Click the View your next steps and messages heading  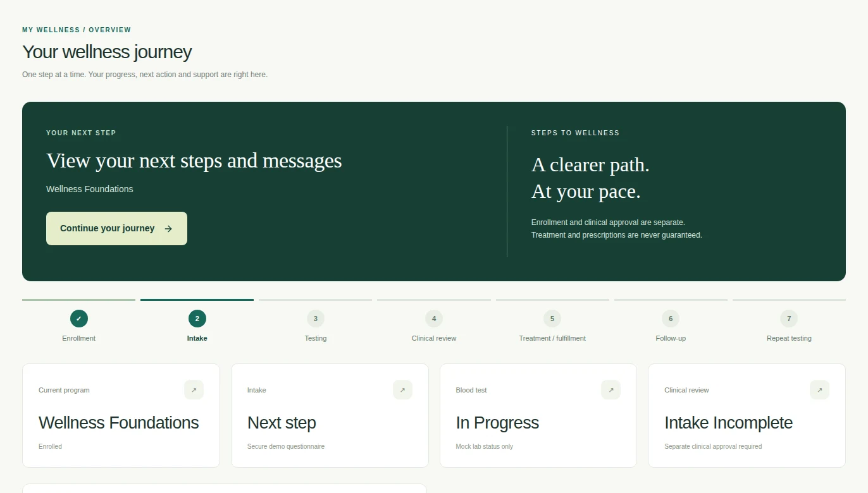point(194,161)
